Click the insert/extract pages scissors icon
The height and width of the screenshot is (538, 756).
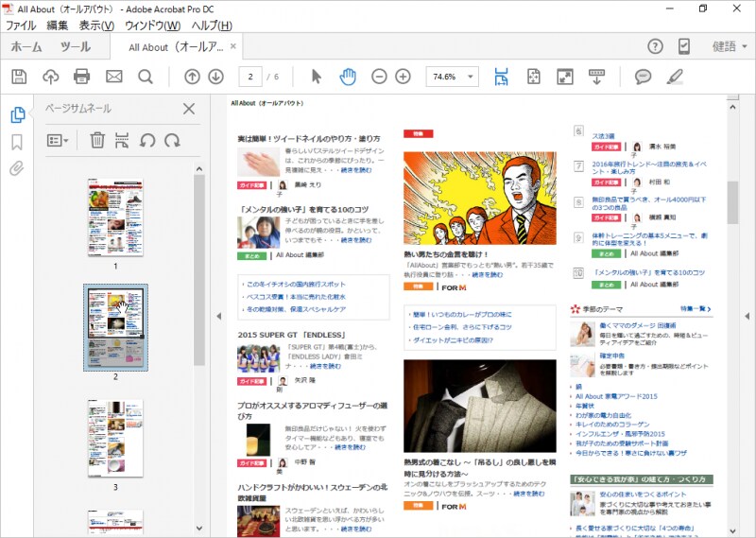pyautogui.click(x=122, y=141)
